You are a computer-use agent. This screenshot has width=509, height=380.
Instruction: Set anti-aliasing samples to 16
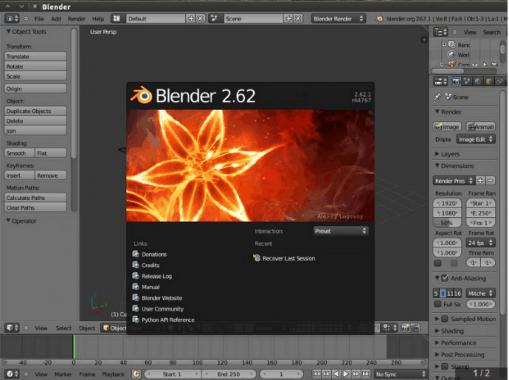458,293
